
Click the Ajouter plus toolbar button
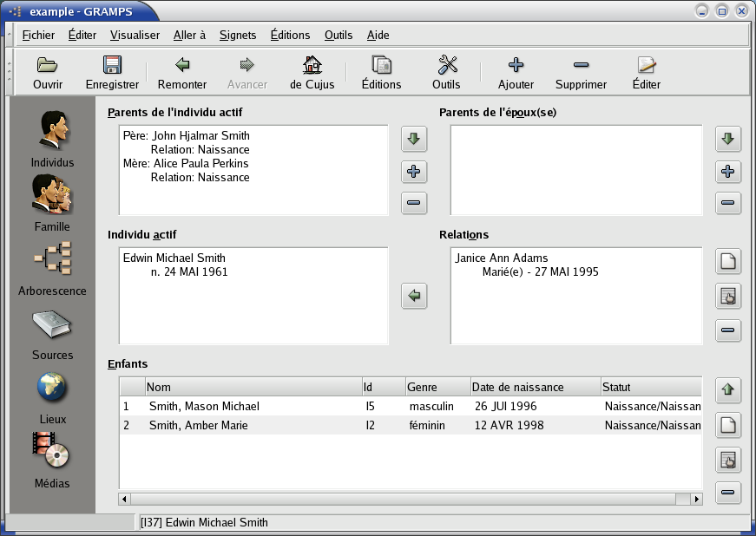(516, 73)
